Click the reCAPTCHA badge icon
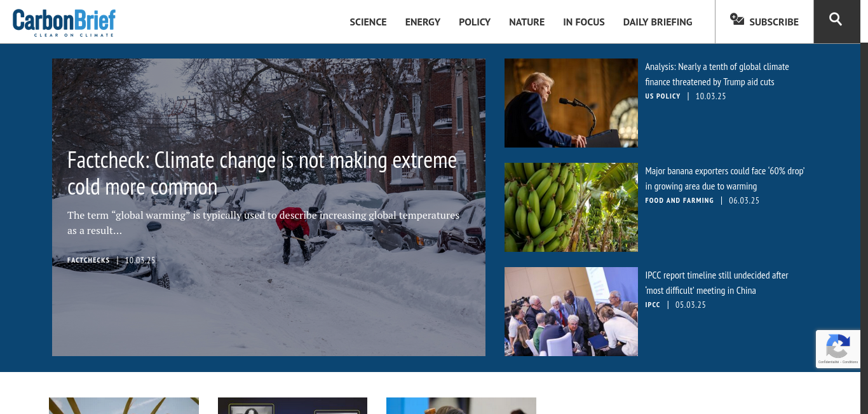This screenshot has width=868, height=414. (837, 347)
